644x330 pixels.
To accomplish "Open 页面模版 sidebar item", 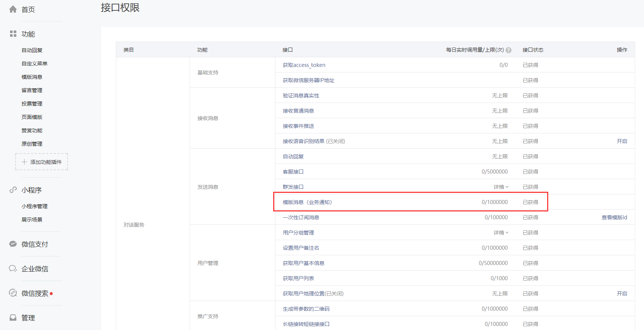I will tap(32, 117).
